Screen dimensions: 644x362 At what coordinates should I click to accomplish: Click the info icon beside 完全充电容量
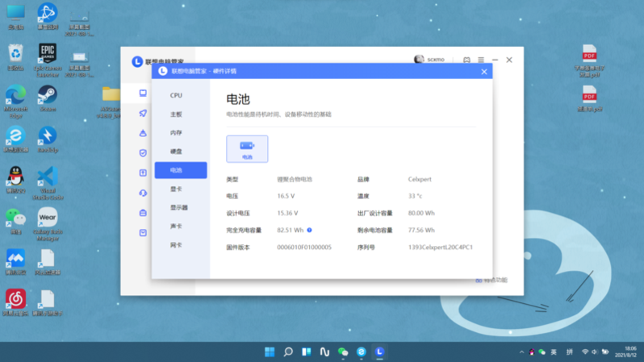[309, 231]
